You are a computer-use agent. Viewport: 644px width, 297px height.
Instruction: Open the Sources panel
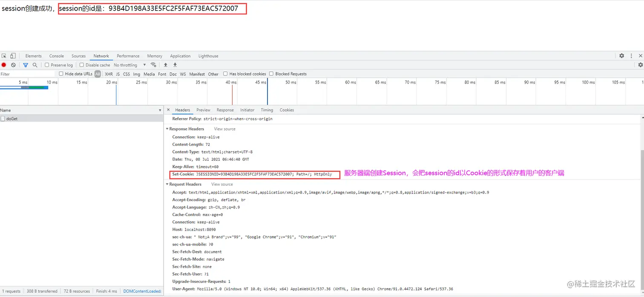[78, 56]
